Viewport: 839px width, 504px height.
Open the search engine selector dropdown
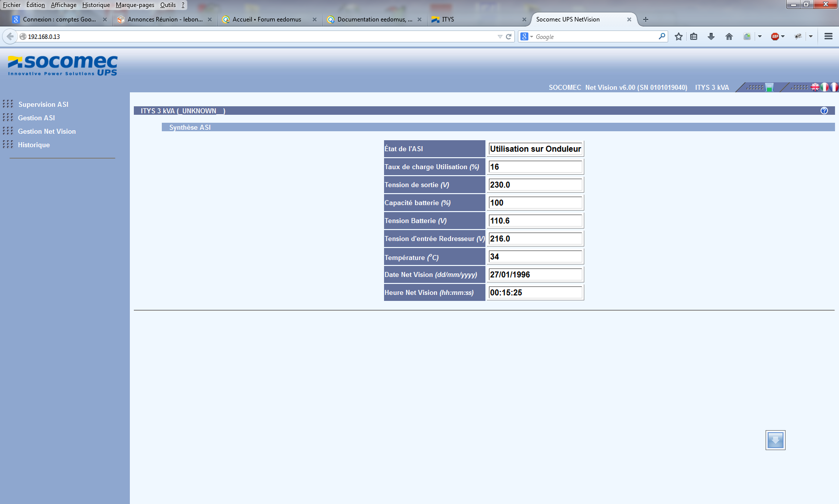point(526,36)
